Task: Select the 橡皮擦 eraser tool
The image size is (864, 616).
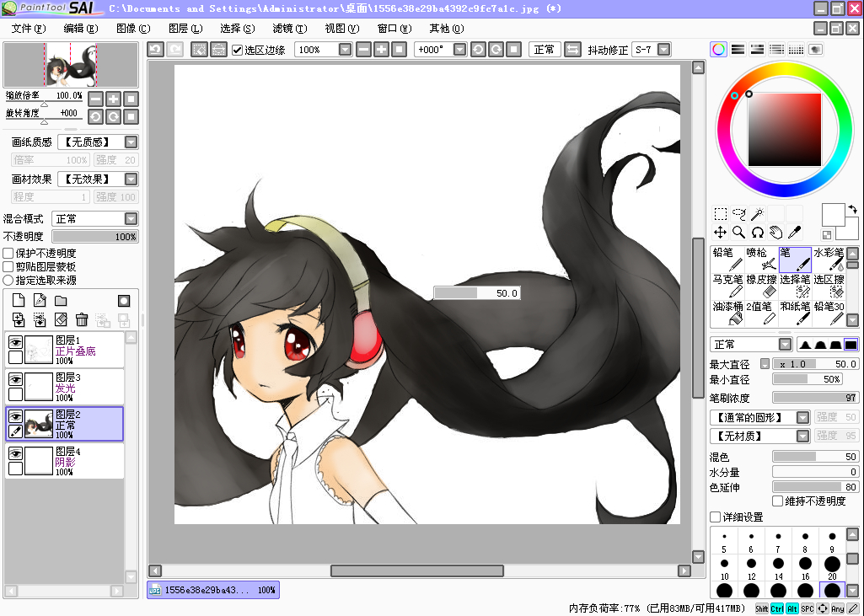Action: (x=761, y=286)
